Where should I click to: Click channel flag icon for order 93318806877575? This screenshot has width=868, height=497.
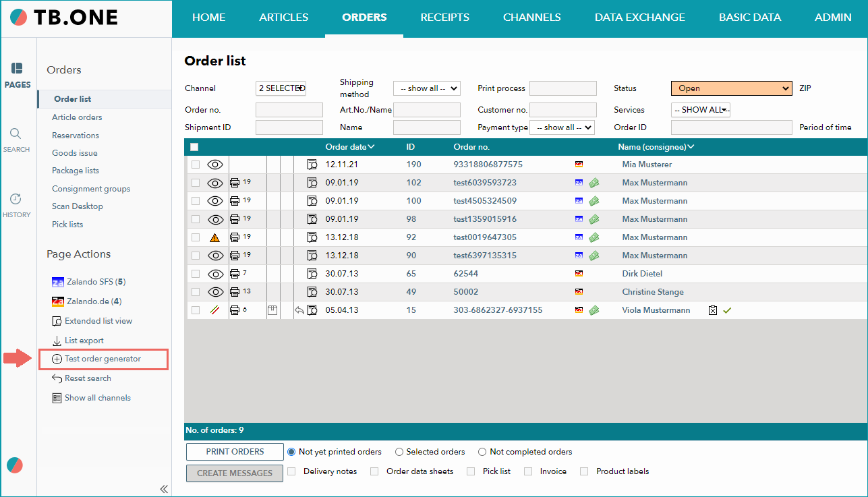click(579, 165)
